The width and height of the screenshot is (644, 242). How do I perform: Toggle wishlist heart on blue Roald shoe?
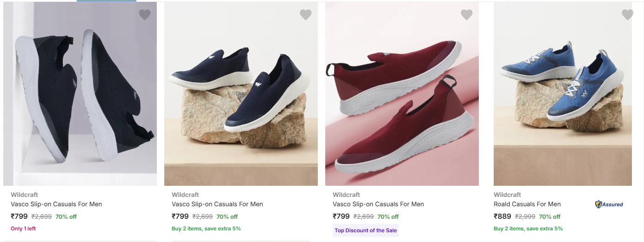pyautogui.click(x=628, y=15)
